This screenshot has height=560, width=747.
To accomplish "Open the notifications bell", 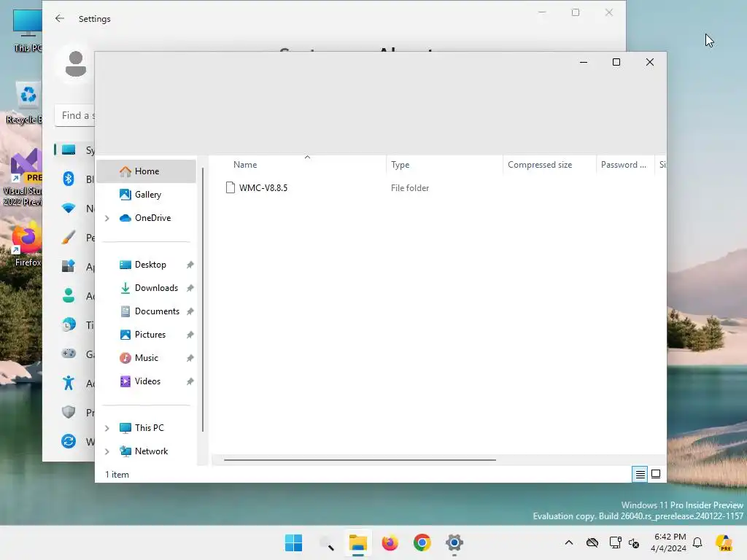I will (697, 542).
